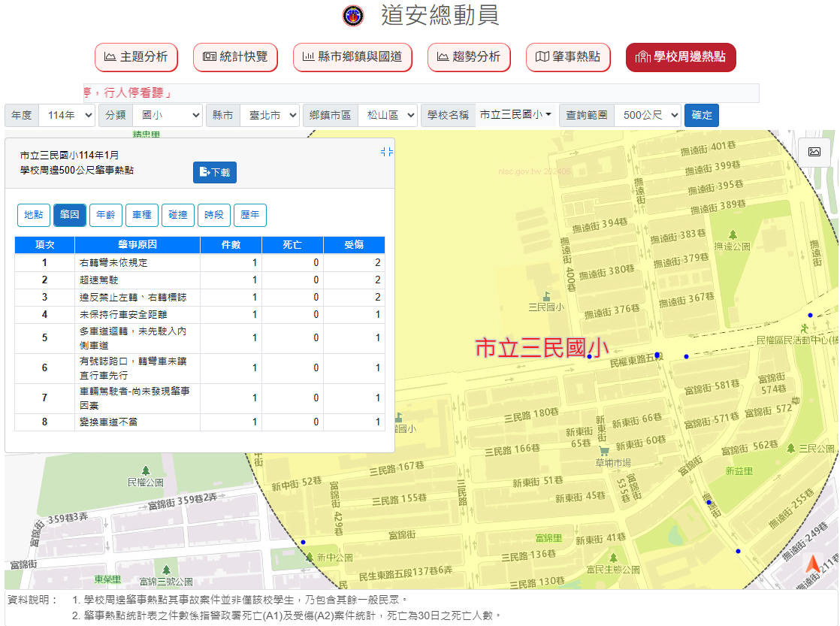Collapse the hotspot info panel
This screenshot has width=840, height=626.
click(x=387, y=153)
